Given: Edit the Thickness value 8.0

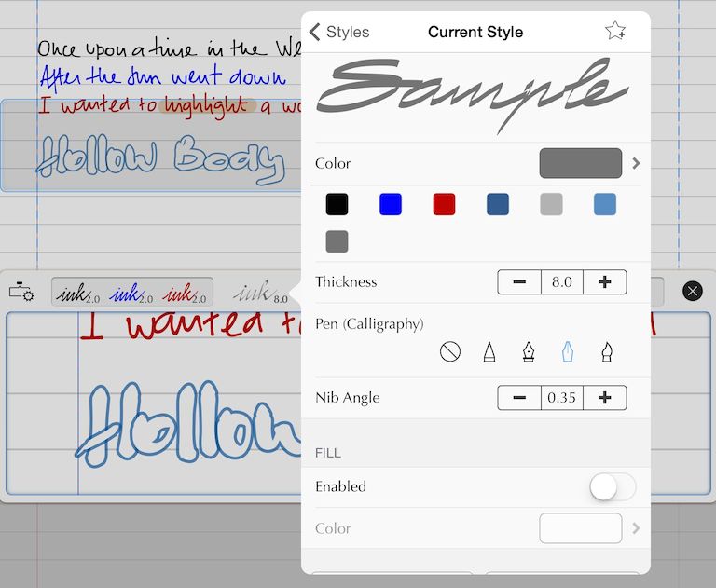Looking at the screenshot, I should pyautogui.click(x=562, y=282).
